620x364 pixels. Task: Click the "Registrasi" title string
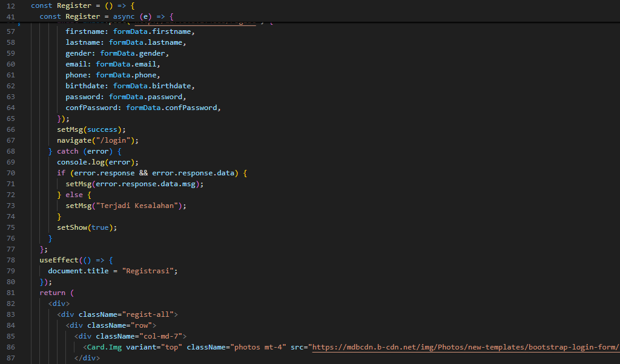pyautogui.click(x=150, y=271)
